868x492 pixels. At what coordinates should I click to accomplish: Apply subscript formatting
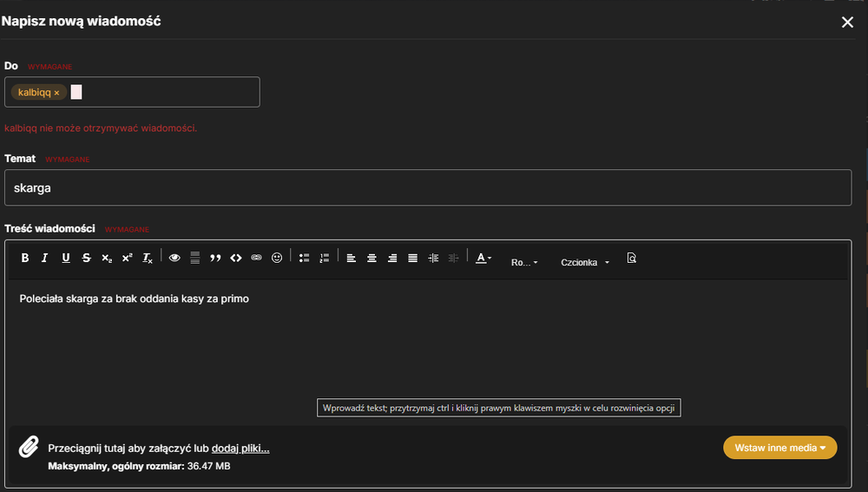(x=107, y=258)
